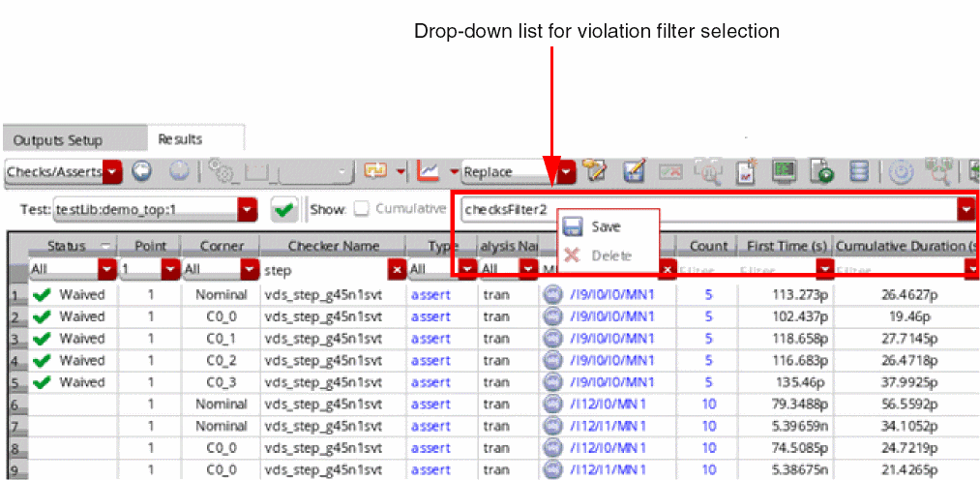
Task: Click count value 5 in row 4
Action: tap(708, 361)
